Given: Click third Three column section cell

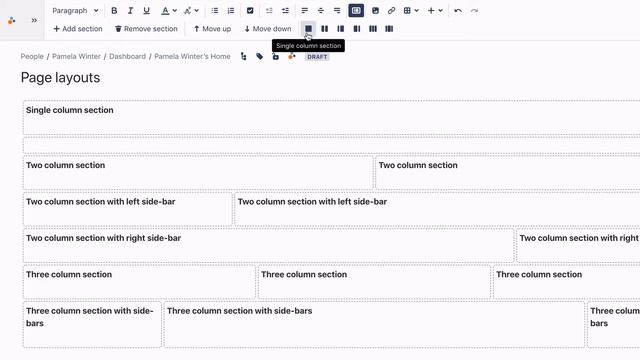Looking at the screenshot, I should pos(567,282).
